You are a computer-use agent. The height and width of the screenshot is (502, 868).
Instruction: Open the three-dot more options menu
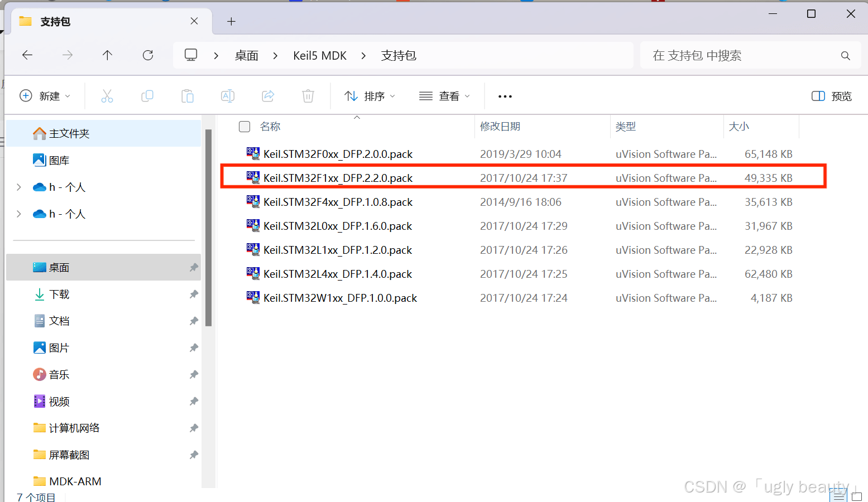[x=505, y=96]
